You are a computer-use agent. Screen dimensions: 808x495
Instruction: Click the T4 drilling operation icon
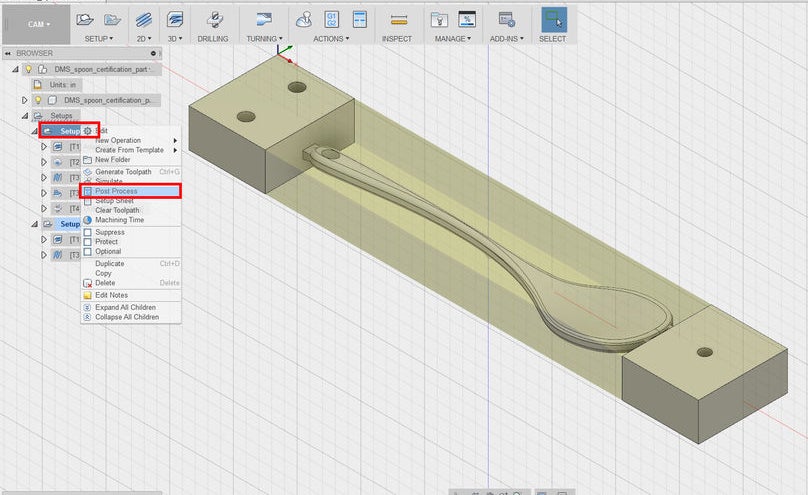pos(58,209)
